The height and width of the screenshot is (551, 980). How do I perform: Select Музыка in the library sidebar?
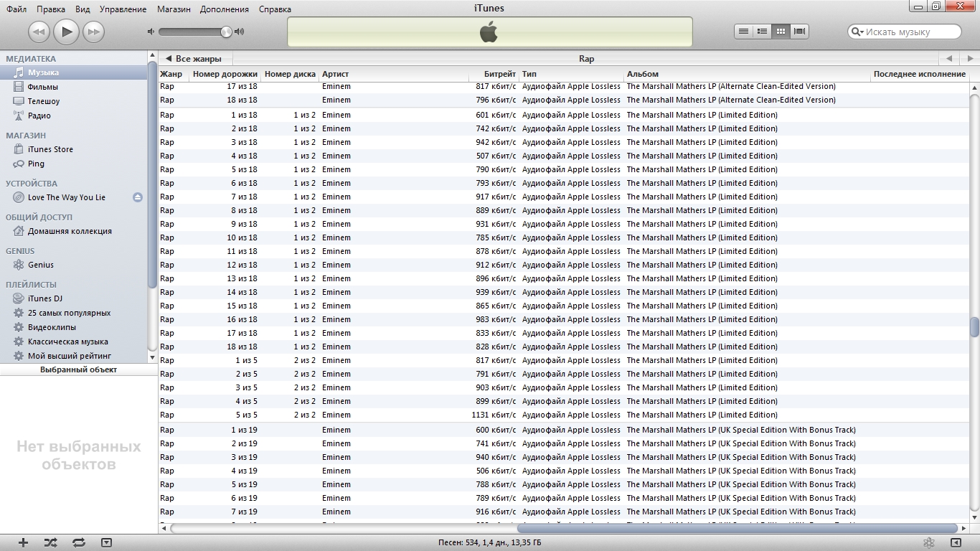[75, 72]
